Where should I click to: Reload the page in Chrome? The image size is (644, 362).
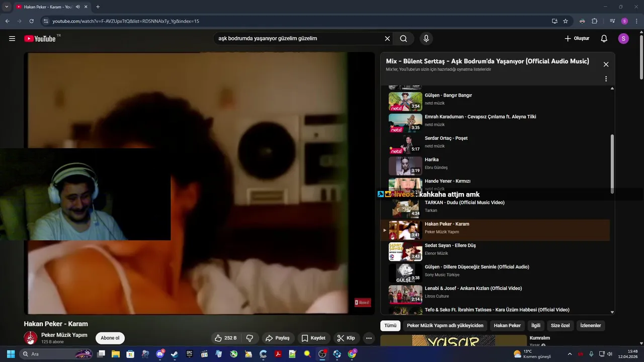[x=31, y=21]
